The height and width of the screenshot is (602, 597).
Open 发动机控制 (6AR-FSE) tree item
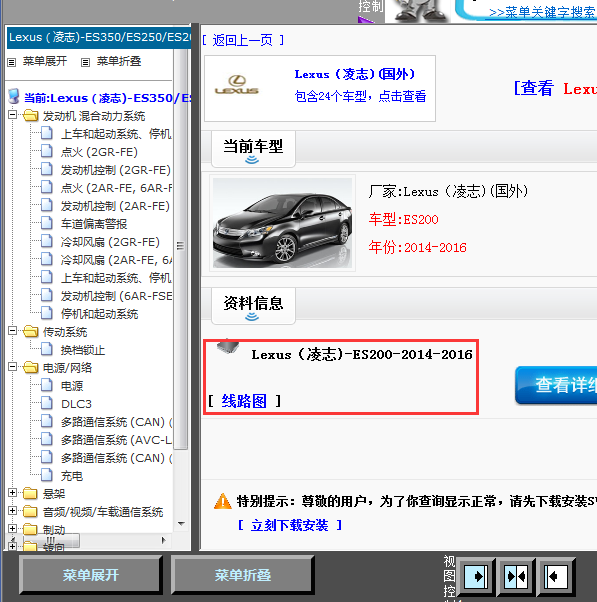(116, 296)
